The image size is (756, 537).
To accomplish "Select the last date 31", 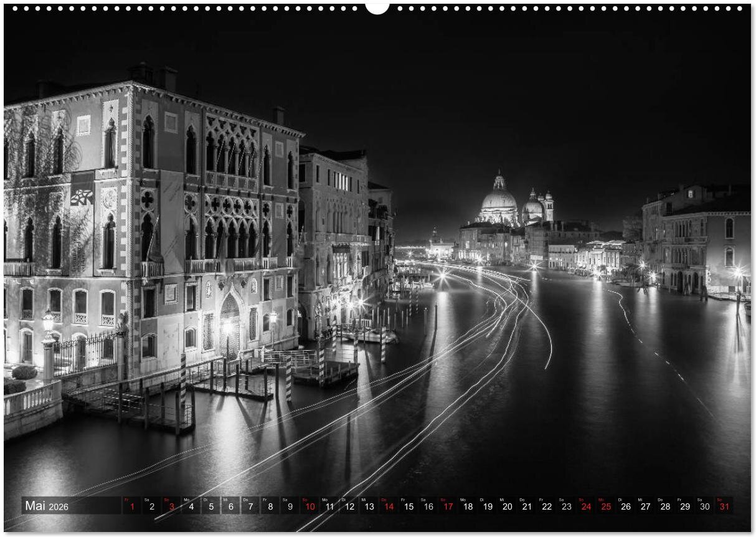I will (724, 506).
